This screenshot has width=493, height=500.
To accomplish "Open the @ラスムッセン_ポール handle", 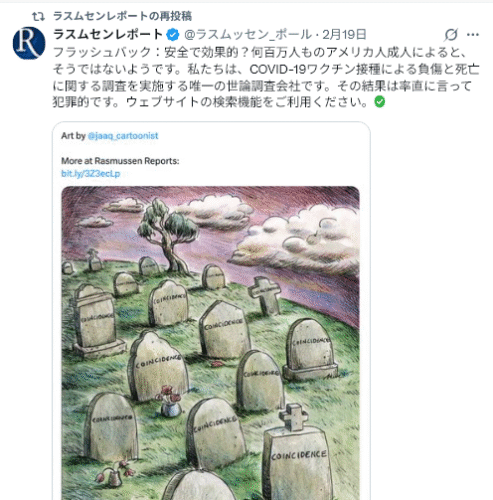I will pyautogui.click(x=248, y=34).
